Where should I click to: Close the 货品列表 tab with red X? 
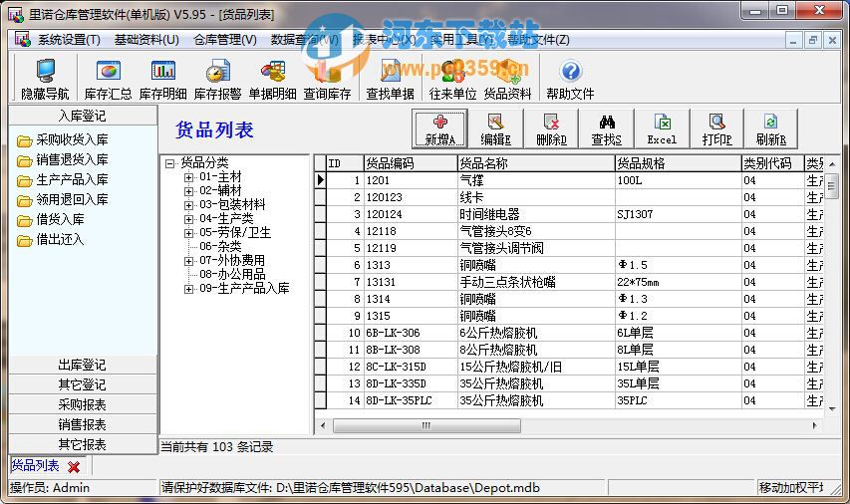(75, 466)
